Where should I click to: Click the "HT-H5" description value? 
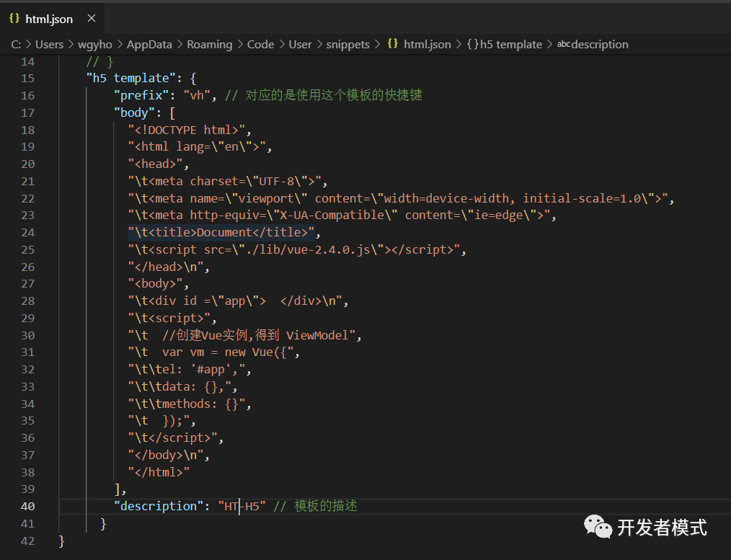[242, 507]
